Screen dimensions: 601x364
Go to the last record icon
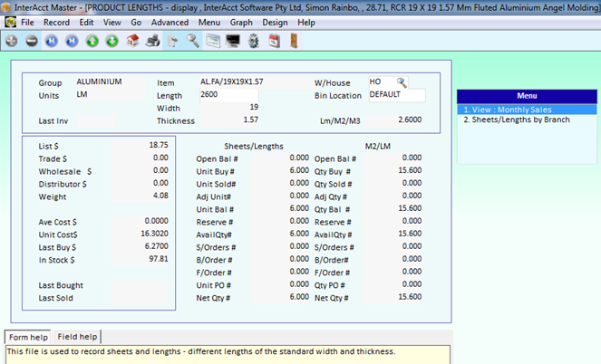click(72, 41)
